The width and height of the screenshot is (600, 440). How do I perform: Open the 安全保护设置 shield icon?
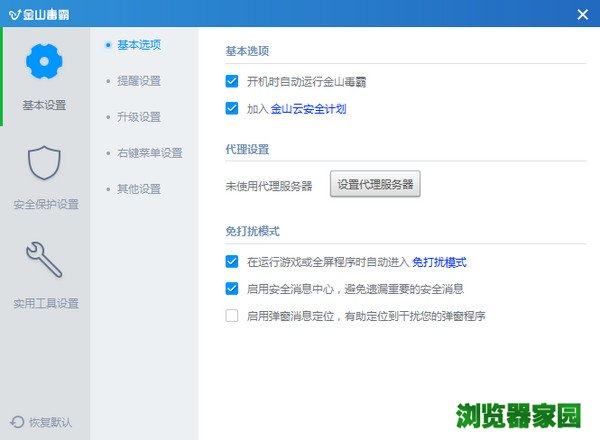pos(44,163)
